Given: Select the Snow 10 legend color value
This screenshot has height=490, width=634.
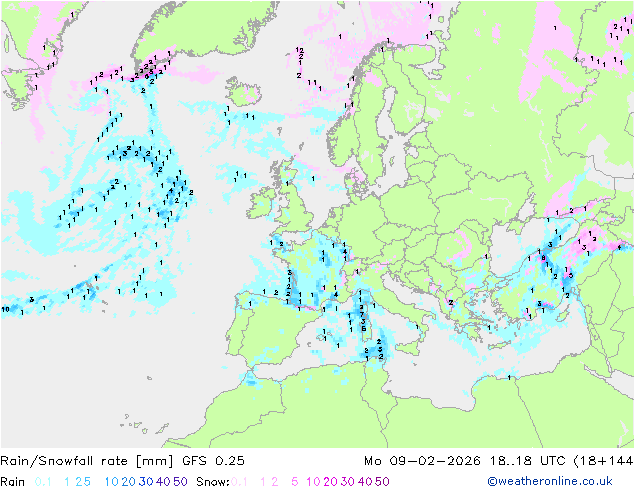Looking at the screenshot, I should (313, 482).
